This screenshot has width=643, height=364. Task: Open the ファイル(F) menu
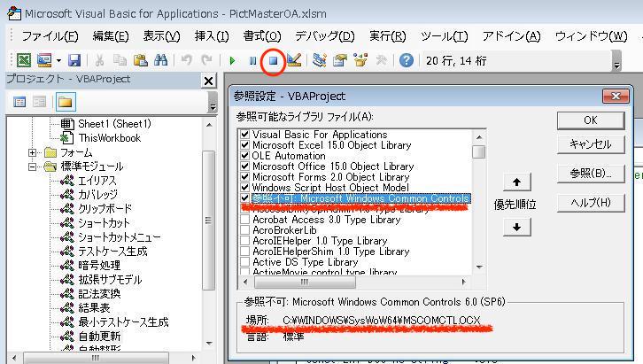(50, 36)
